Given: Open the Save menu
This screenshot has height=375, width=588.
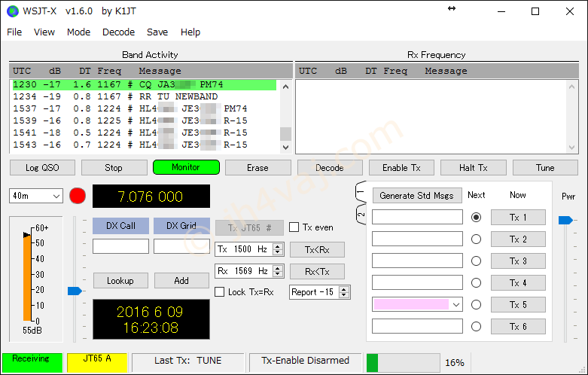Looking at the screenshot, I should [157, 32].
